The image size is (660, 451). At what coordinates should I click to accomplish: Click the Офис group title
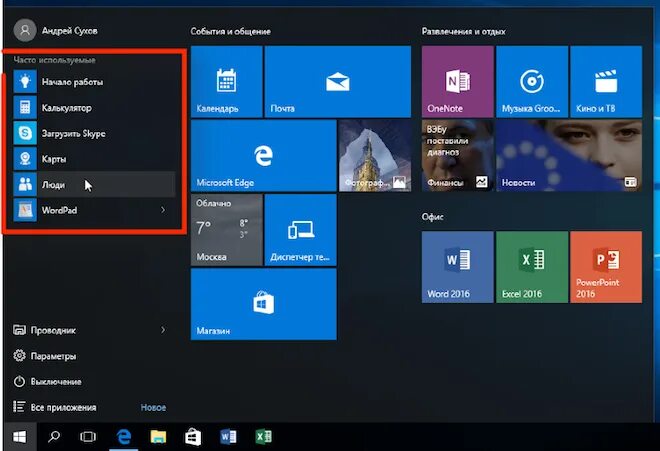(x=433, y=217)
